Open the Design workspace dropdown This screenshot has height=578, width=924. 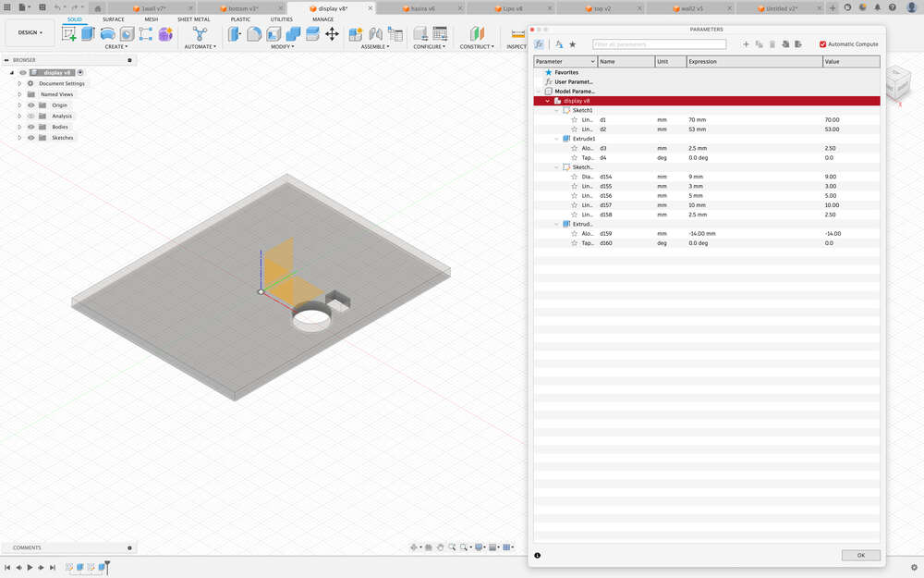pos(30,32)
